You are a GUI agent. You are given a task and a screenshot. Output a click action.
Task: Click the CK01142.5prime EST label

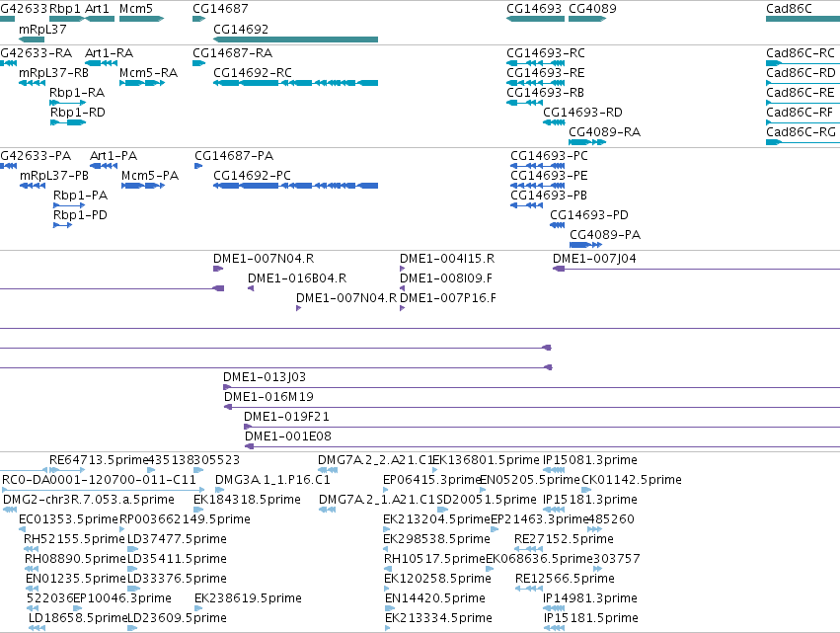[x=632, y=480]
